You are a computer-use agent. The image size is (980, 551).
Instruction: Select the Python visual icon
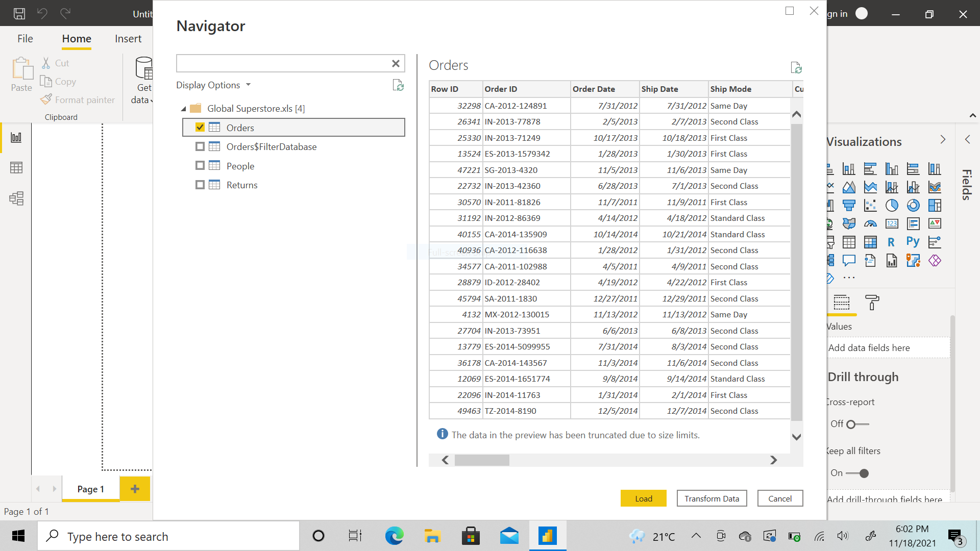click(913, 242)
